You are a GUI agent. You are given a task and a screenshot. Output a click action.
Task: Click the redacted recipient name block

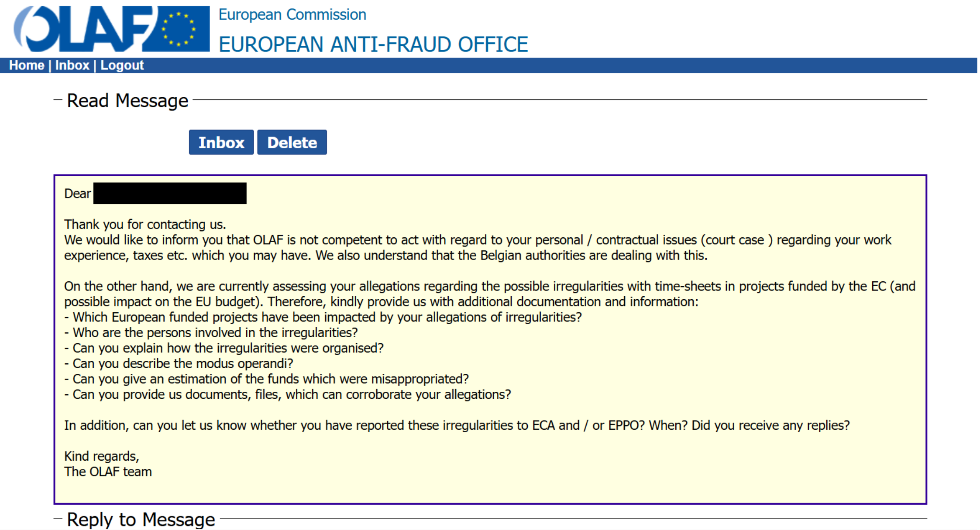(x=170, y=193)
